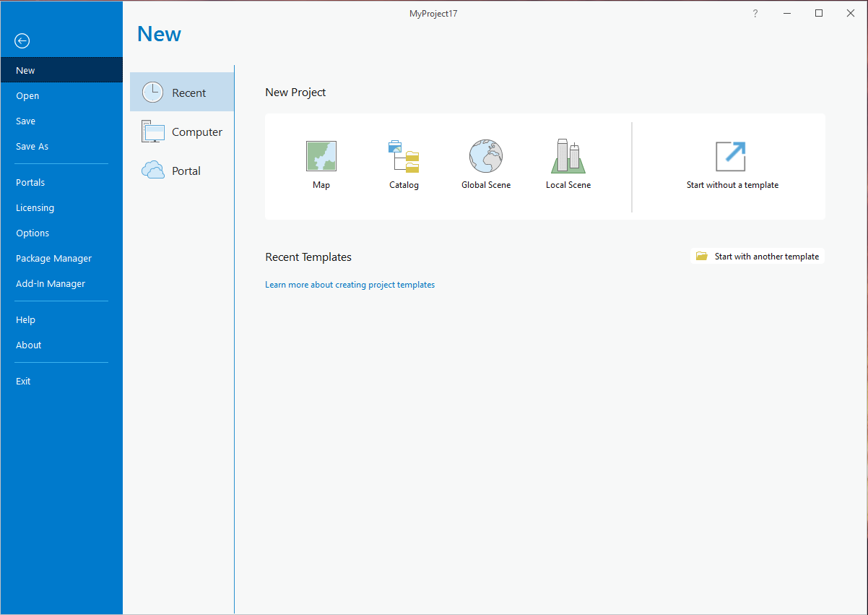Go to Licensing settings
868x615 pixels.
[x=35, y=208]
